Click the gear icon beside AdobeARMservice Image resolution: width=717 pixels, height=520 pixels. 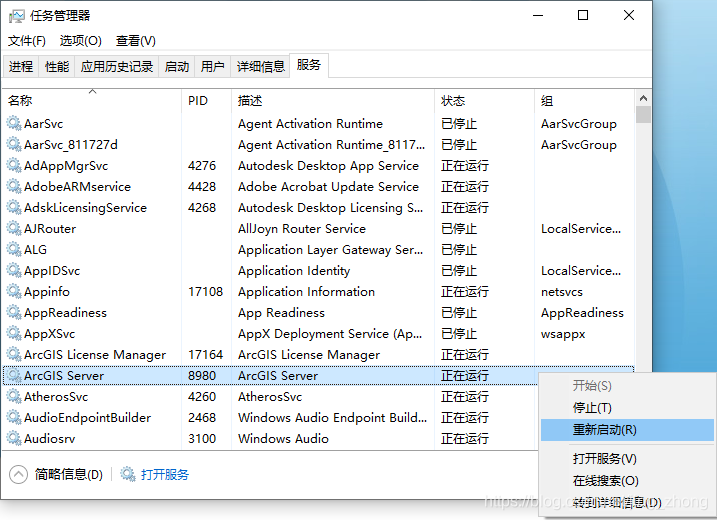pyautogui.click(x=14, y=186)
